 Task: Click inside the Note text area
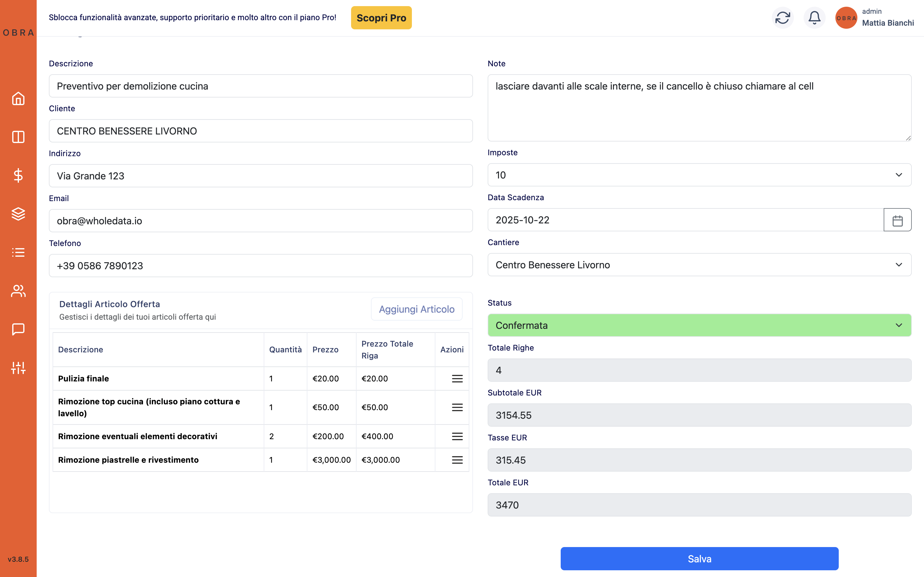699,108
